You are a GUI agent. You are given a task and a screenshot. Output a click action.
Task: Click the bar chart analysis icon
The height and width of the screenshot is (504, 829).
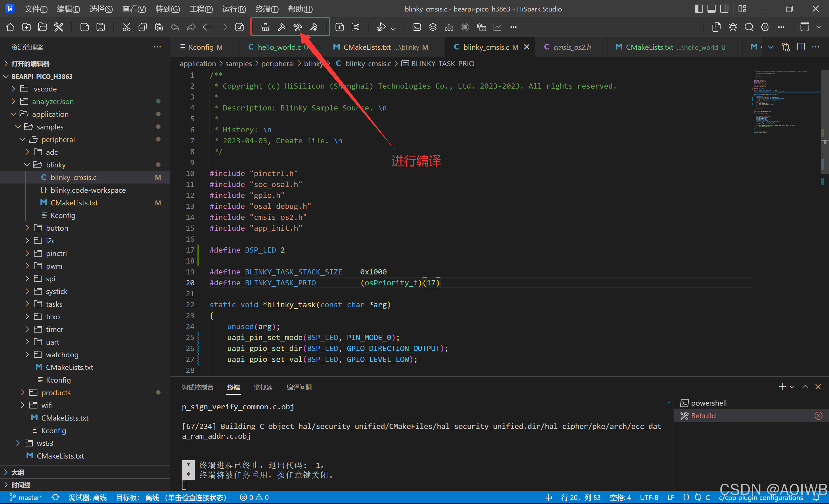[449, 27]
